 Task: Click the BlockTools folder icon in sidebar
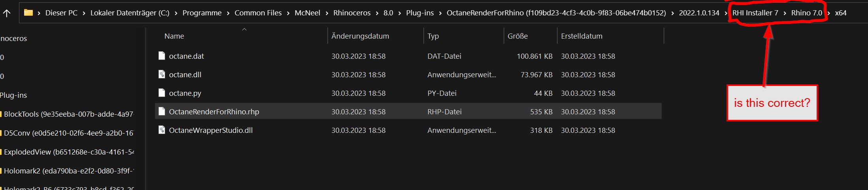pyautogui.click(x=1, y=114)
